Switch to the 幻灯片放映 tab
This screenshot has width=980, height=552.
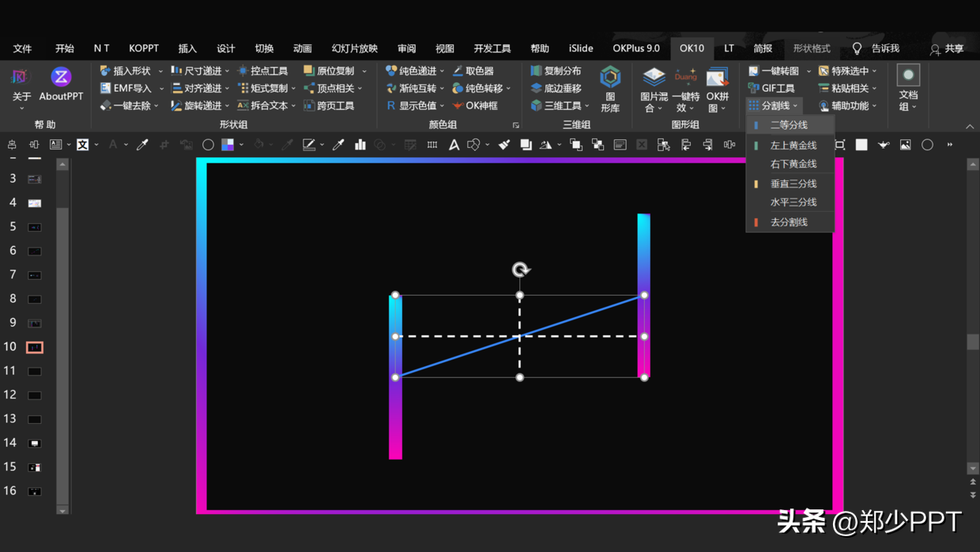[x=354, y=48]
